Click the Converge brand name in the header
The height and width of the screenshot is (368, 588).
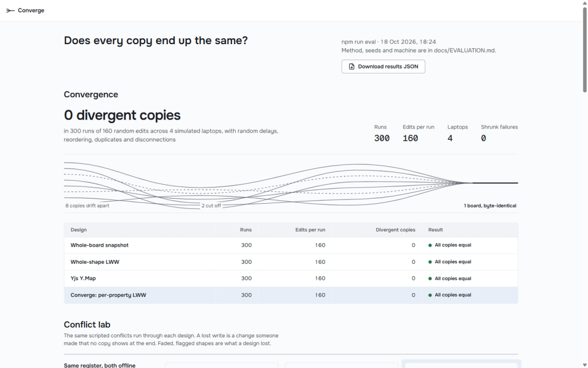pyautogui.click(x=31, y=10)
